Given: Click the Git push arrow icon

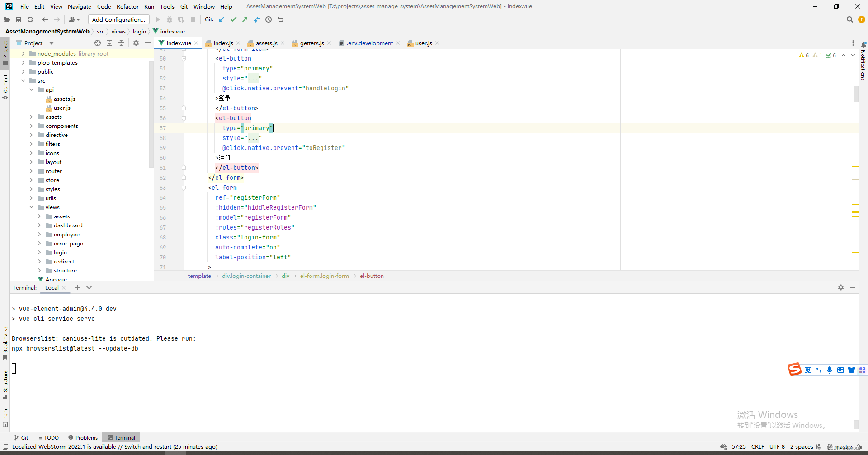Looking at the screenshot, I should (x=245, y=19).
